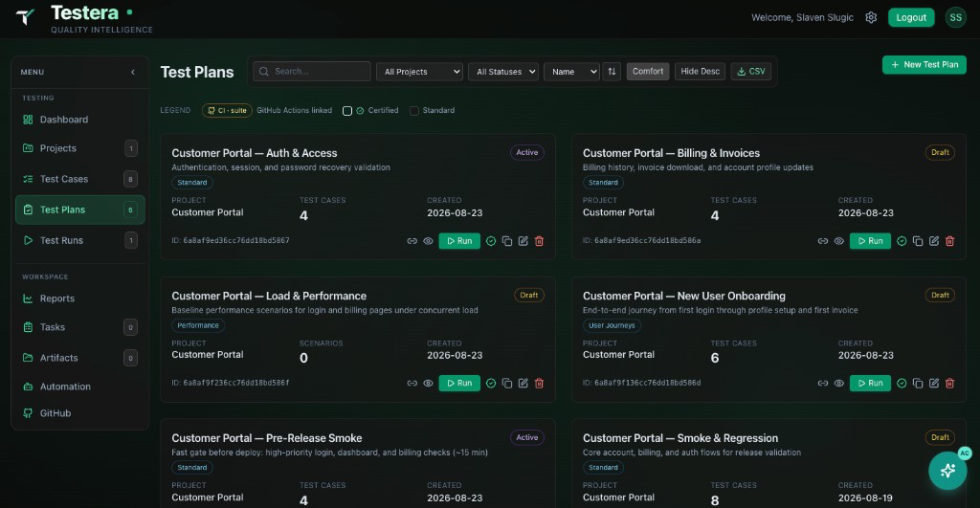Screen dimensions: 980x508
Task: Edit the Load & Performance plan
Action: click(x=523, y=383)
